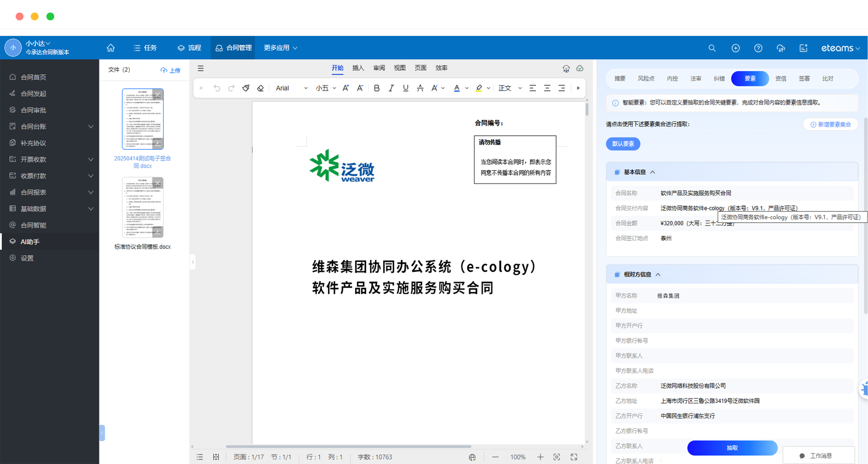Viewport: 868px width, 464px height.
Task: Click the zoom out minus icon
Action: (495, 457)
